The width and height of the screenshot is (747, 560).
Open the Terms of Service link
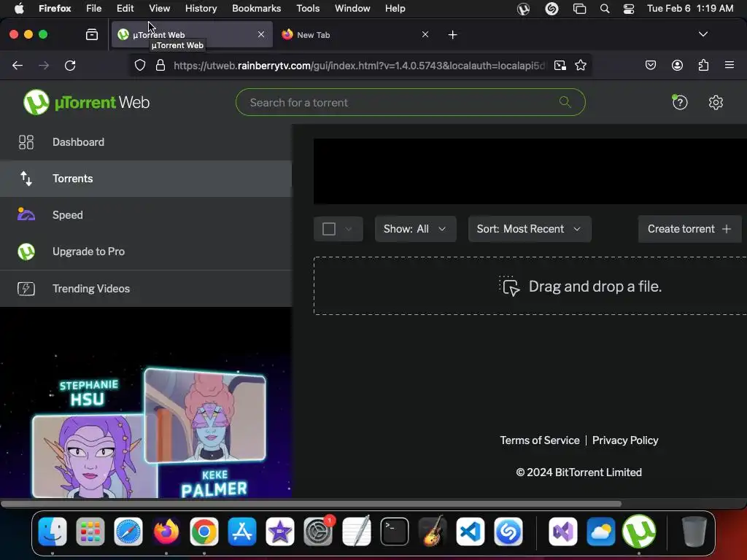click(540, 440)
